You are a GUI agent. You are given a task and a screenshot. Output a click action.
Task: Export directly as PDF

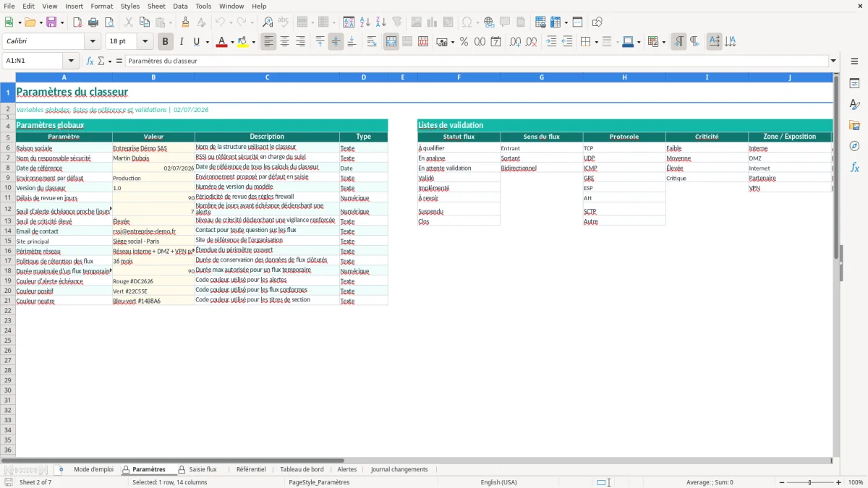77,22
